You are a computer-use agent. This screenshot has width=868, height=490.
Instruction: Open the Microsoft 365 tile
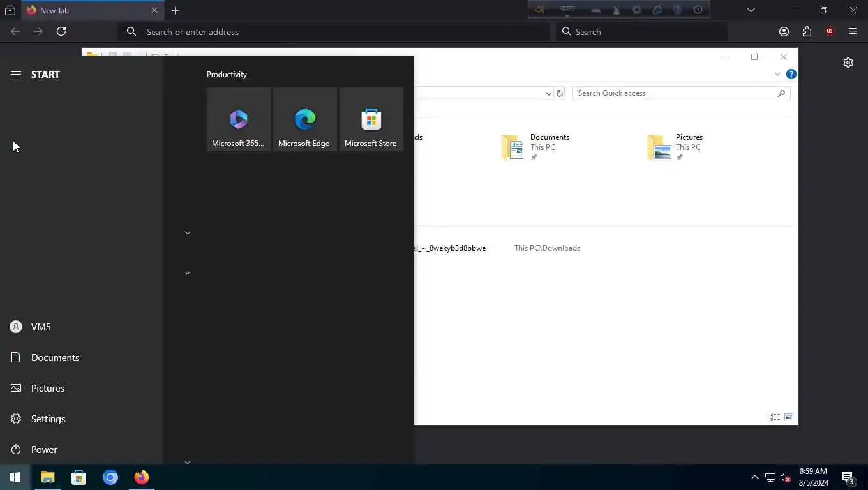tap(239, 119)
